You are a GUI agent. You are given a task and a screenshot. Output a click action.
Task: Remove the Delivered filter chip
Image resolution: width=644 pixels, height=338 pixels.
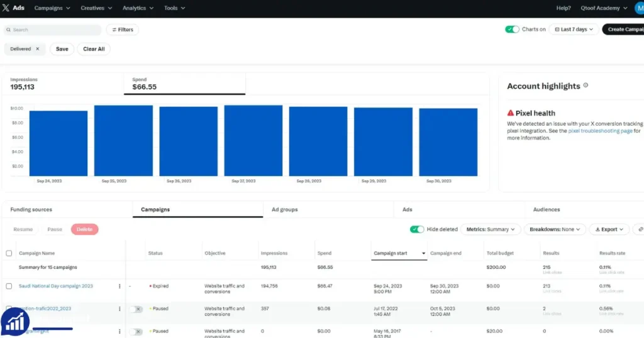(x=37, y=49)
